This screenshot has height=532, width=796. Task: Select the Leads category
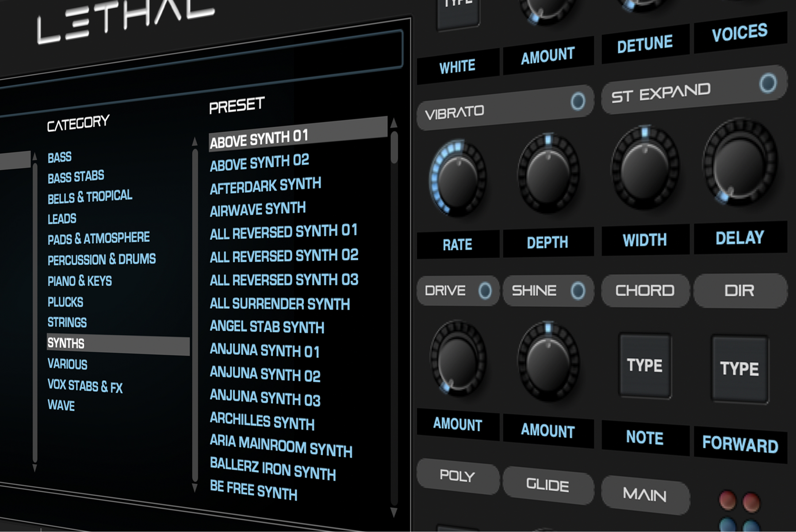[x=62, y=219]
